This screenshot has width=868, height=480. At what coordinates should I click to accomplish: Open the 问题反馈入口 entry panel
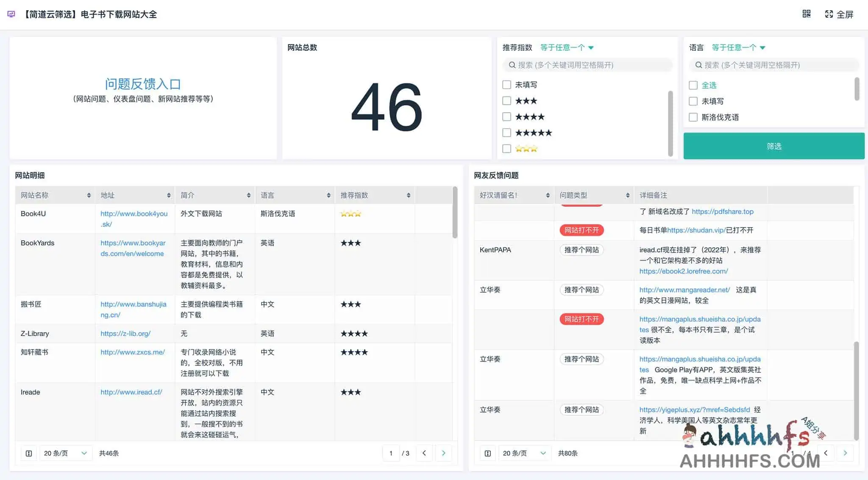pos(143,83)
